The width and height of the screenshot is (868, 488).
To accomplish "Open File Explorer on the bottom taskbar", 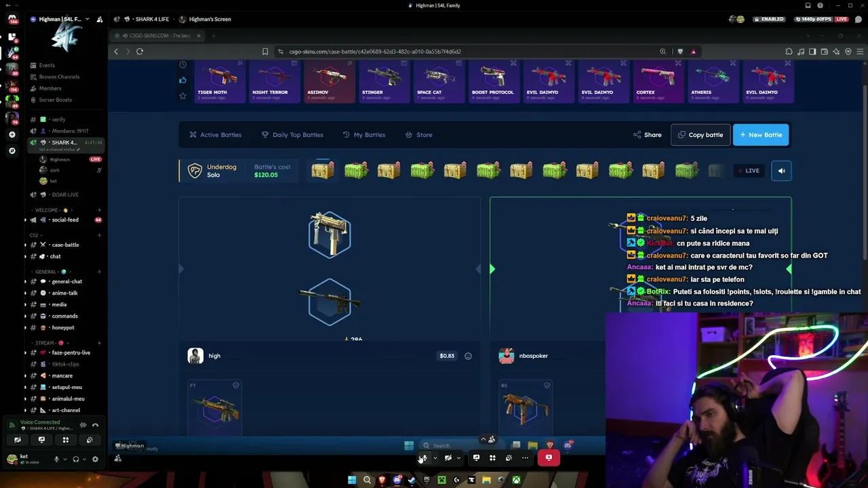I will tap(486, 481).
